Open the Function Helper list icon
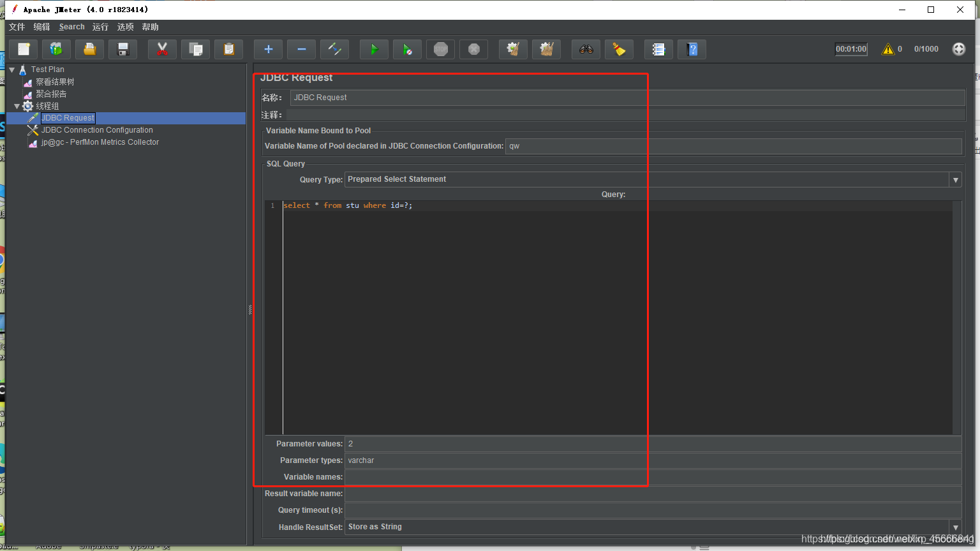The image size is (980, 551). (x=659, y=49)
